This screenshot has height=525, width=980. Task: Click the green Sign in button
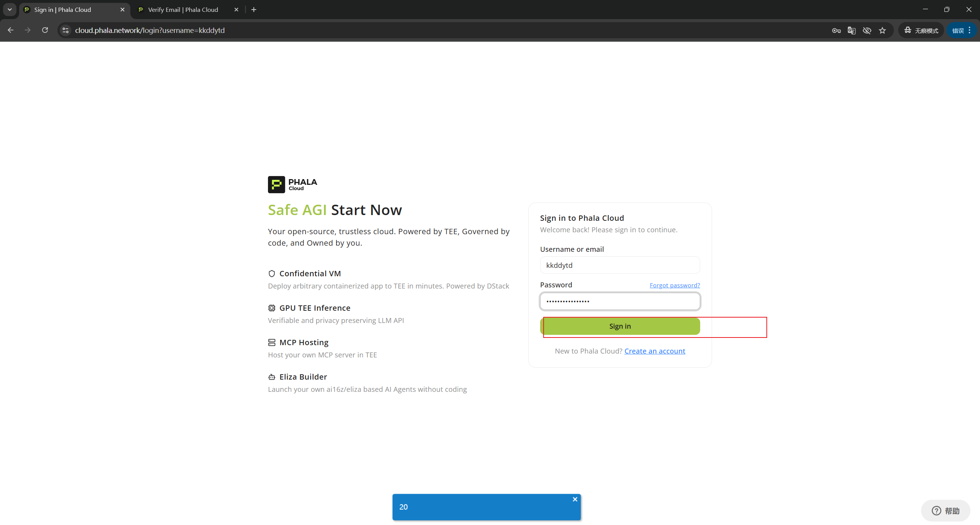(x=620, y=326)
